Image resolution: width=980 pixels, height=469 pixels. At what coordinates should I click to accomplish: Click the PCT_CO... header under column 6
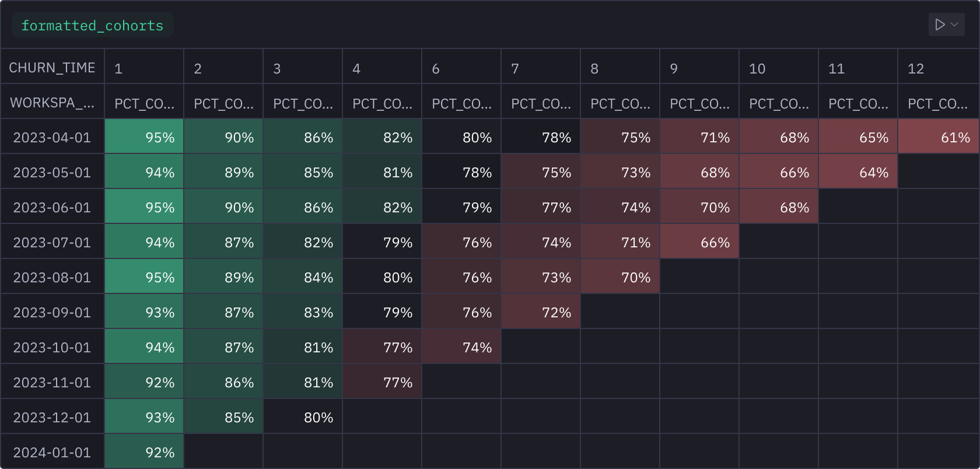[x=461, y=103]
